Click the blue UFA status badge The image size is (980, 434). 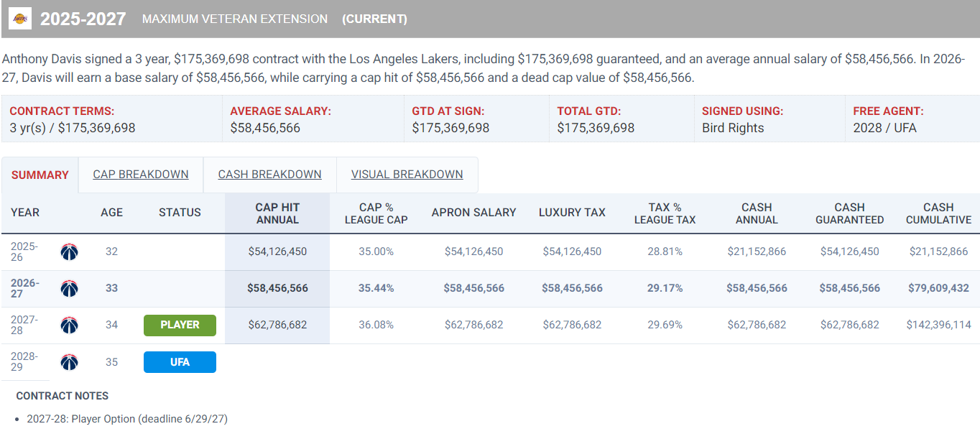(x=180, y=362)
